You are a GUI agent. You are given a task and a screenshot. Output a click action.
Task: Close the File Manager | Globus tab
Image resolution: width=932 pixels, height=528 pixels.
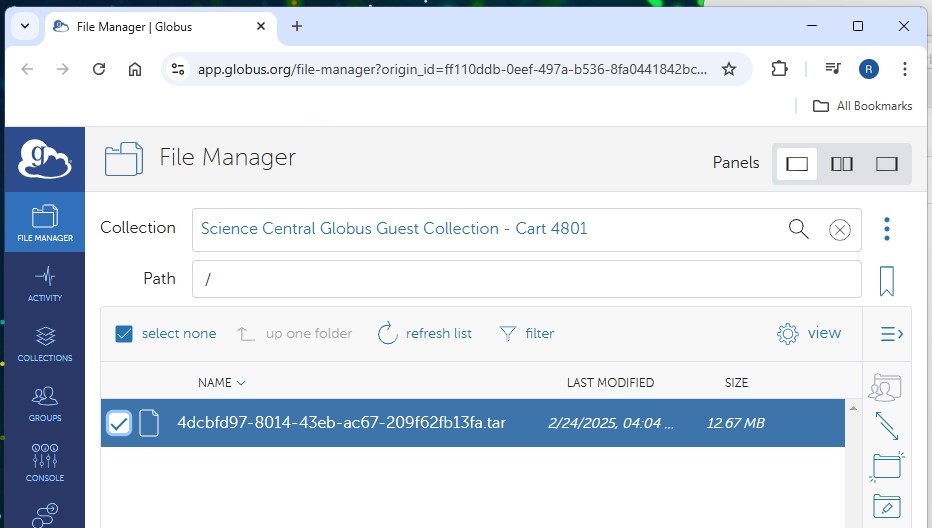(260, 27)
